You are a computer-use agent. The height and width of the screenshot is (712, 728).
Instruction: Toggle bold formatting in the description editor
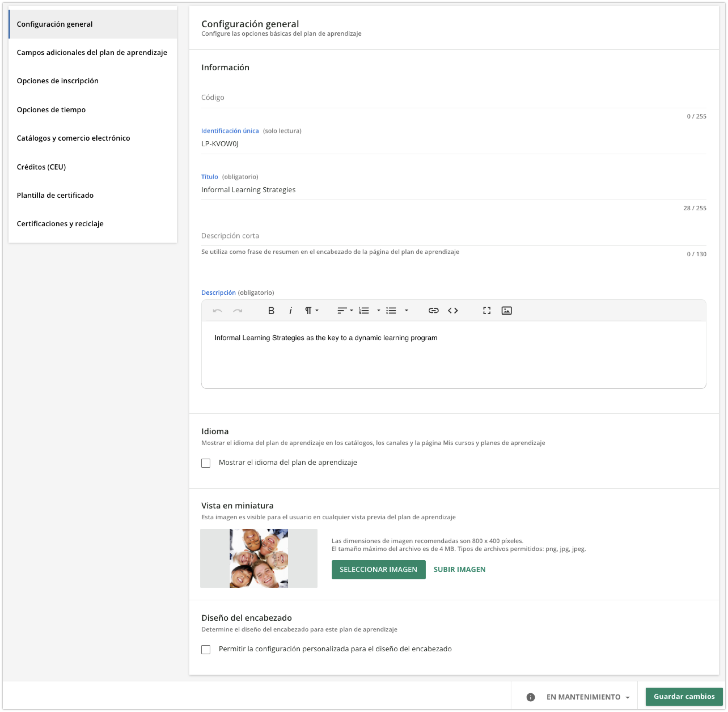coord(271,310)
